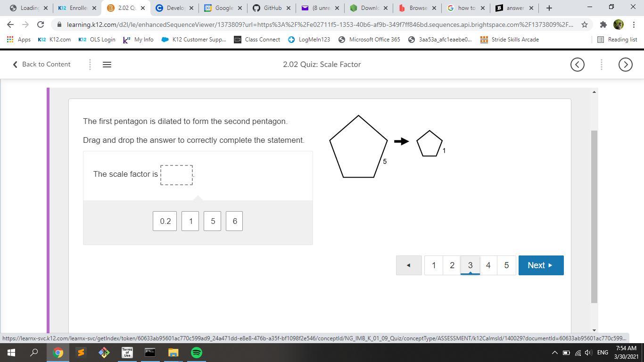Viewport: 644px width, 362px height.
Task: Bookmark this page with the star icon
Action: coord(585,25)
